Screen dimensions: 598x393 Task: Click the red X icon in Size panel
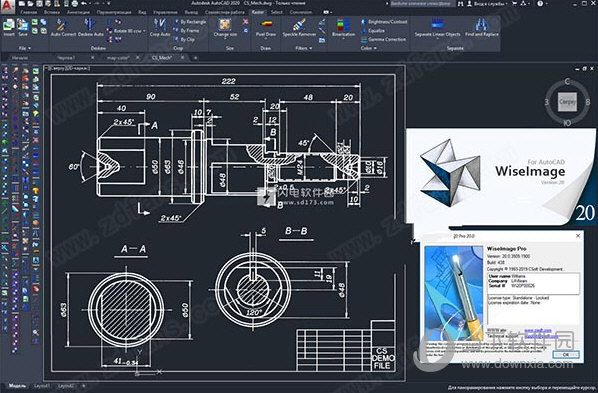coord(245,22)
